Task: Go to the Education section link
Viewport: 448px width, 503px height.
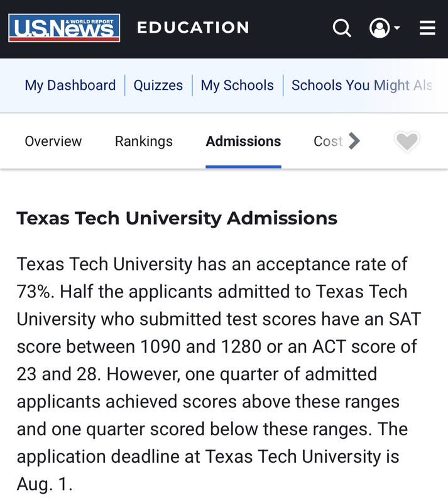Action: point(193,28)
